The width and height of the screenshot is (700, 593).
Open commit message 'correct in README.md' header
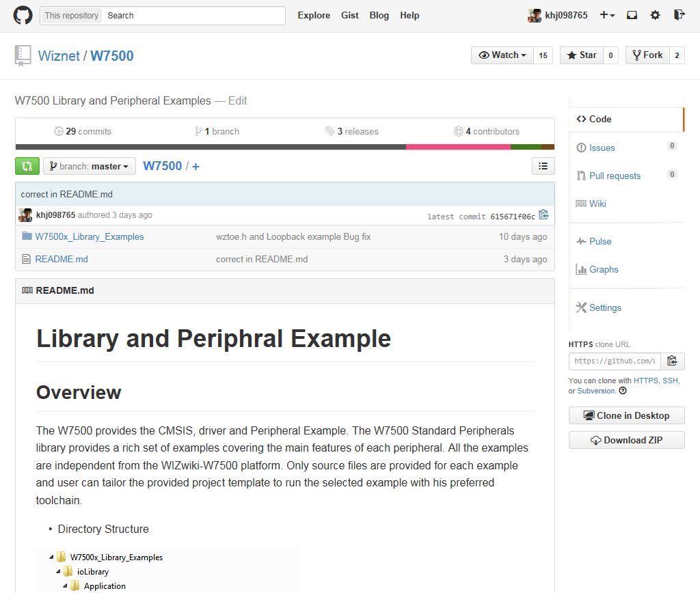[x=66, y=194]
